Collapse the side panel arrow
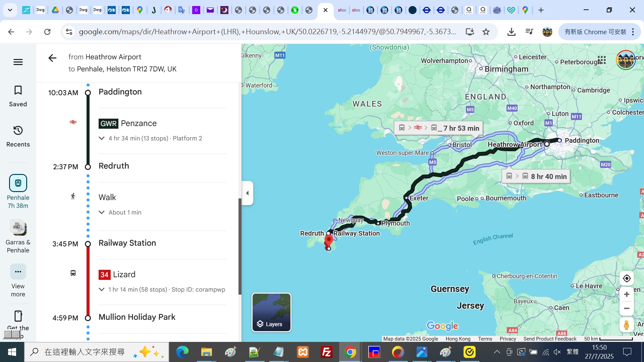 248,193
